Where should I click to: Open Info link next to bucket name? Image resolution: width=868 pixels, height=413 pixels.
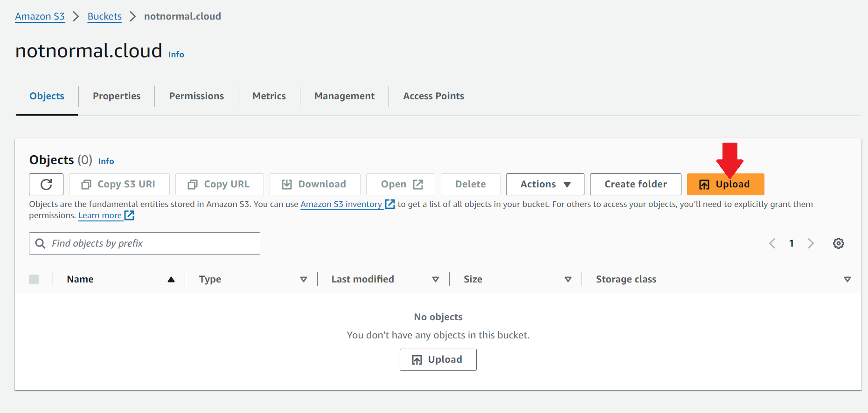click(x=176, y=55)
